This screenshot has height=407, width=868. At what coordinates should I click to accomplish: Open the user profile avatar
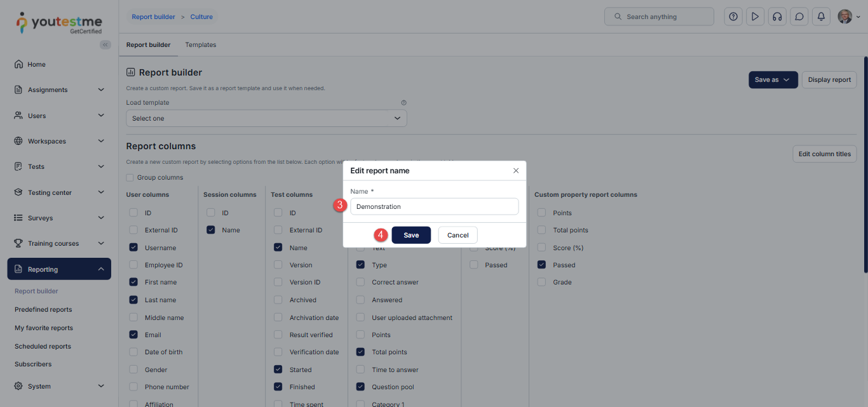(x=845, y=17)
